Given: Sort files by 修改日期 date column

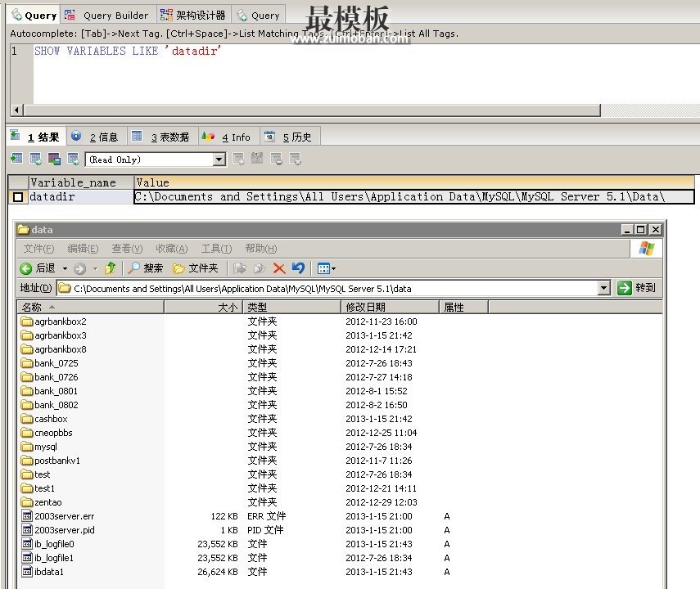Looking at the screenshot, I should [390, 307].
